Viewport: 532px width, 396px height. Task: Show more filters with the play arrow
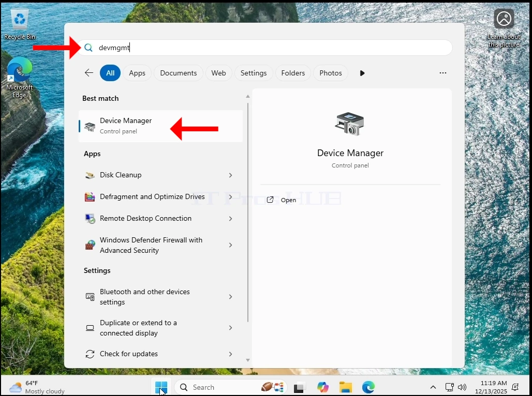point(362,73)
